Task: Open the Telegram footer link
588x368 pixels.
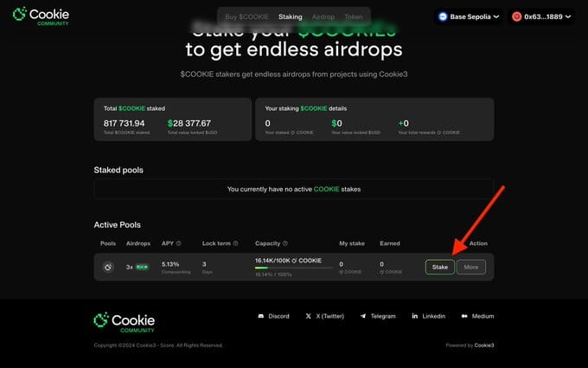Action: pos(378,316)
